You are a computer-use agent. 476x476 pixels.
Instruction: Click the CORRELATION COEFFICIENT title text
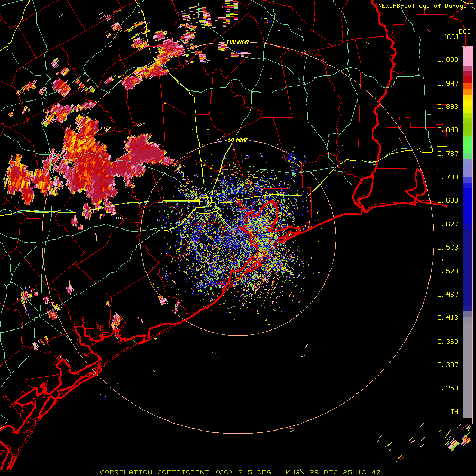tap(154, 472)
